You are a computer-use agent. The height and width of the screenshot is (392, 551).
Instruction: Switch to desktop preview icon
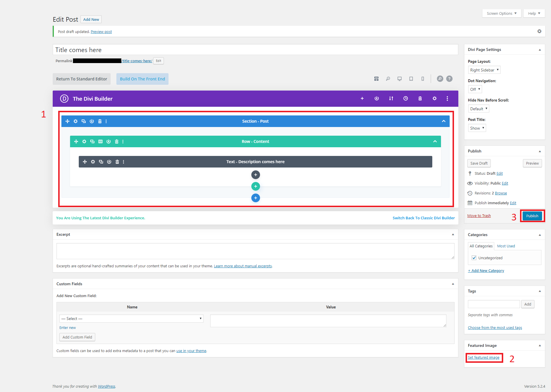click(x=400, y=79)
